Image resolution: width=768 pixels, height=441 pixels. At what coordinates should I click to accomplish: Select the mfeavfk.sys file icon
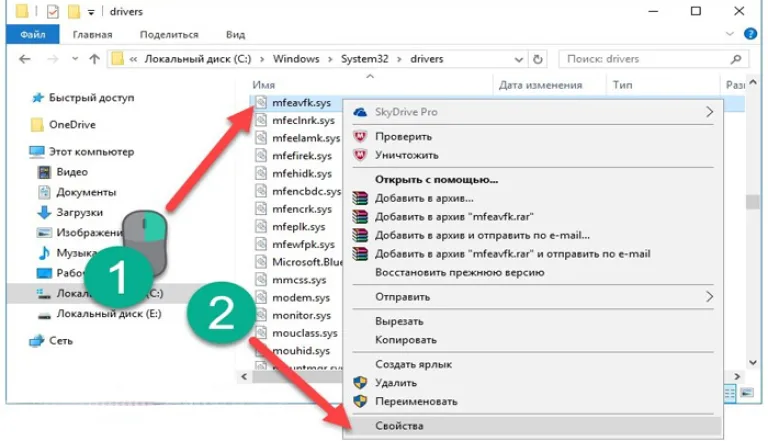[261, 102]
